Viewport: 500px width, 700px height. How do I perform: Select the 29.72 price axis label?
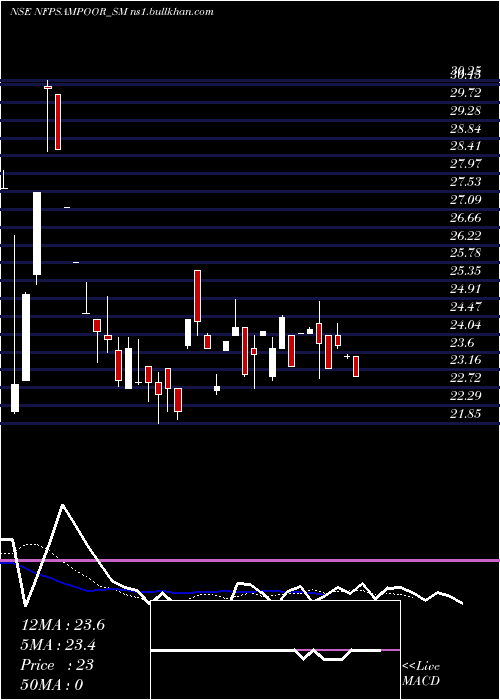(x=466, y=93)
